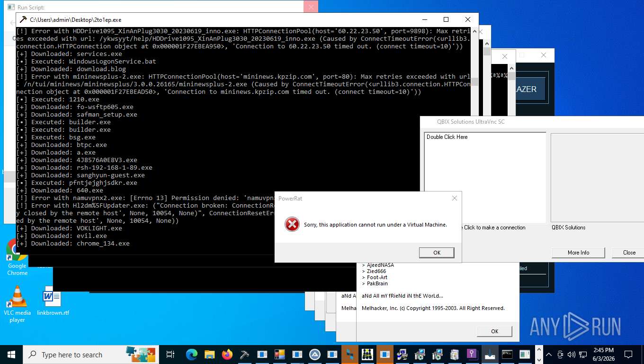The height and width of the screenshot is (364, 644).
Task: Select the download tray taskbar icon
Action: pyautogui.click(x=490, y=355)
